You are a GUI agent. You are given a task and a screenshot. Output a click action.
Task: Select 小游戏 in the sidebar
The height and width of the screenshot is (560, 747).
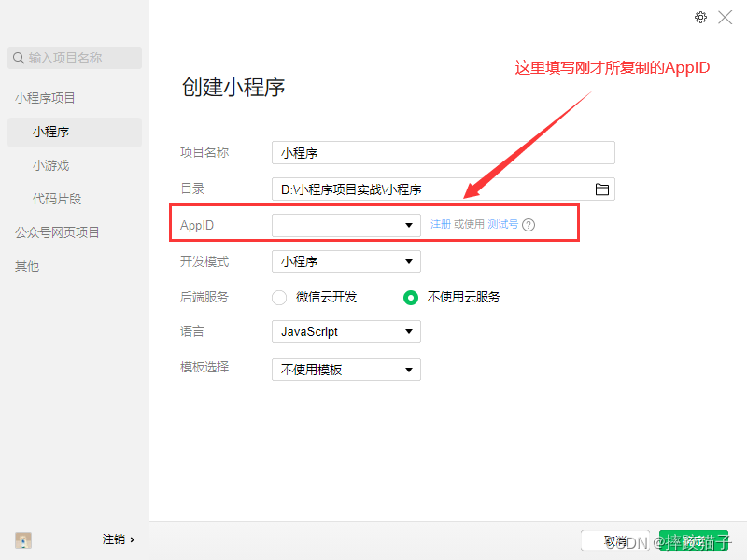[50, 165]
